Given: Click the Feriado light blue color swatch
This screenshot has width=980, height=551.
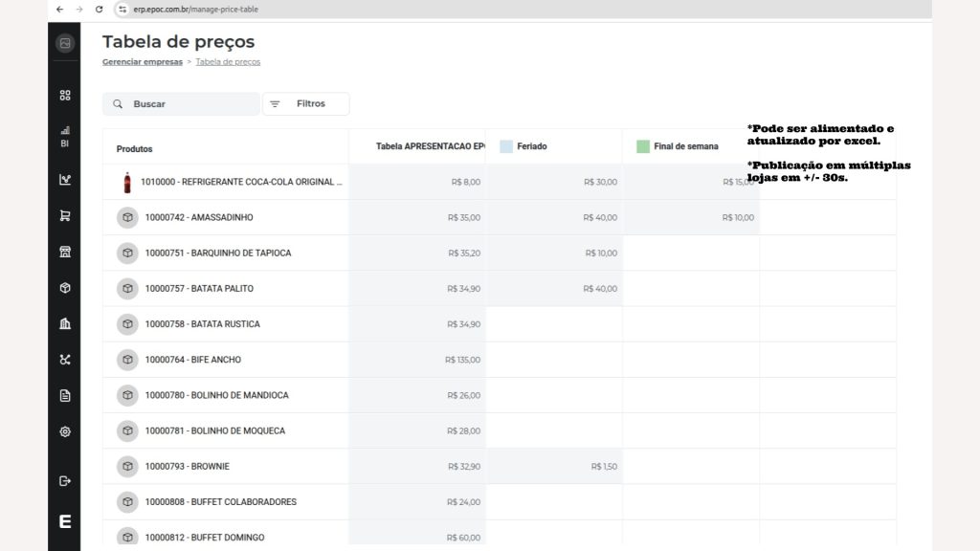Looking at the screenshot, I should [506, 146].
